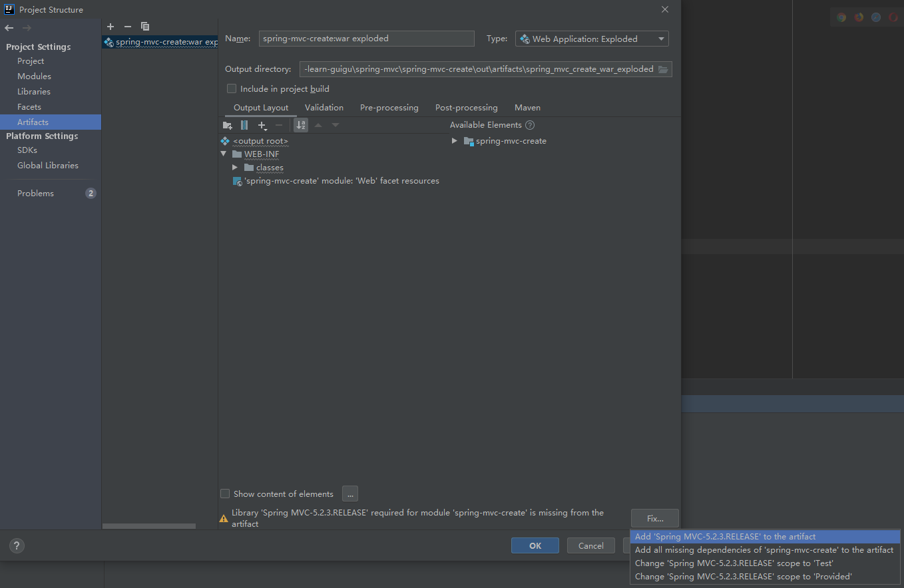Enable Show content of elements

tap(225, 494)
